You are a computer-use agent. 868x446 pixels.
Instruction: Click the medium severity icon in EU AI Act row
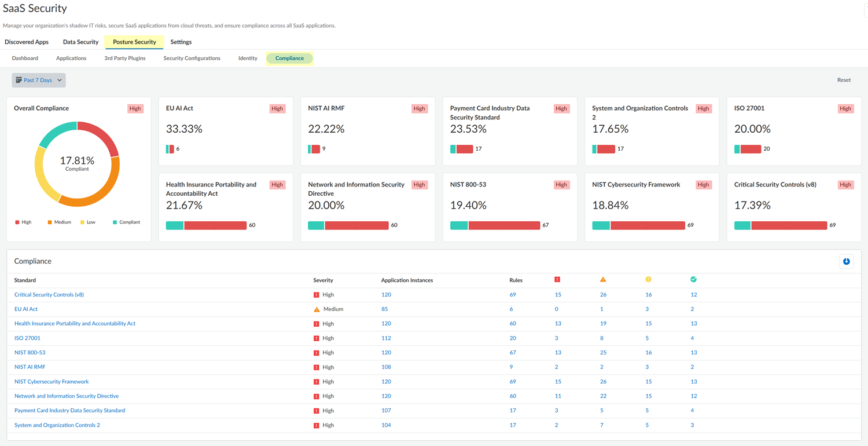click(317, 309)
